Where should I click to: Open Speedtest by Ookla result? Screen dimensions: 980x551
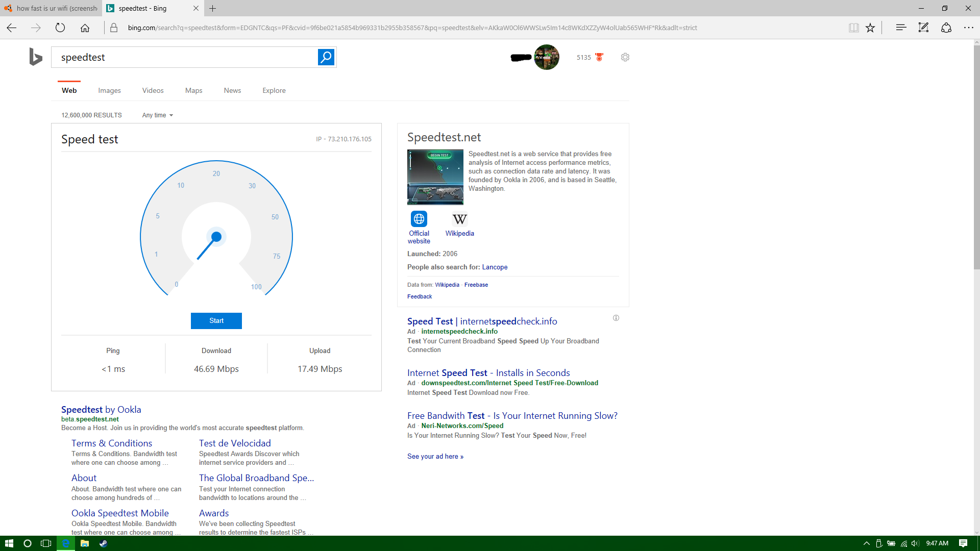(101, 409)
